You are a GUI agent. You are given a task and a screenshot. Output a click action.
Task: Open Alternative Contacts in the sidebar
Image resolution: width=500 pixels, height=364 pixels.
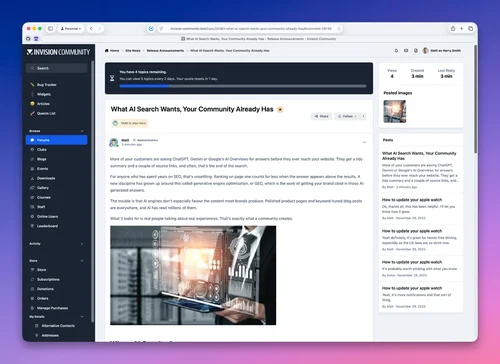[58, 326]
